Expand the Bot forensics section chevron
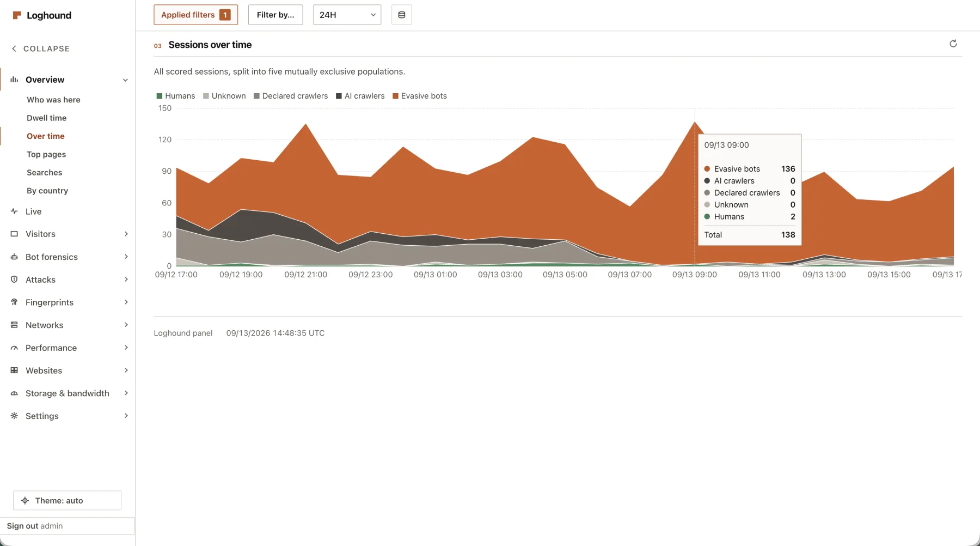Image resolution: width=980 pixels, height=546 pixels. click(x=126, y=257)
